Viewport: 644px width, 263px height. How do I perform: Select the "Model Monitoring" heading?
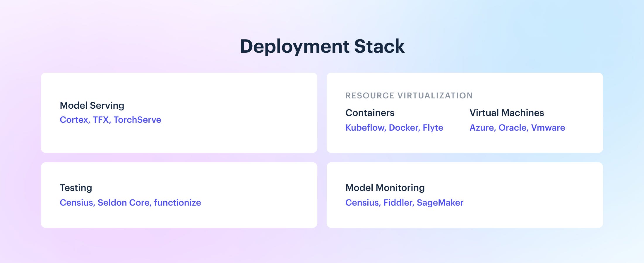click(x=385, y=188)
